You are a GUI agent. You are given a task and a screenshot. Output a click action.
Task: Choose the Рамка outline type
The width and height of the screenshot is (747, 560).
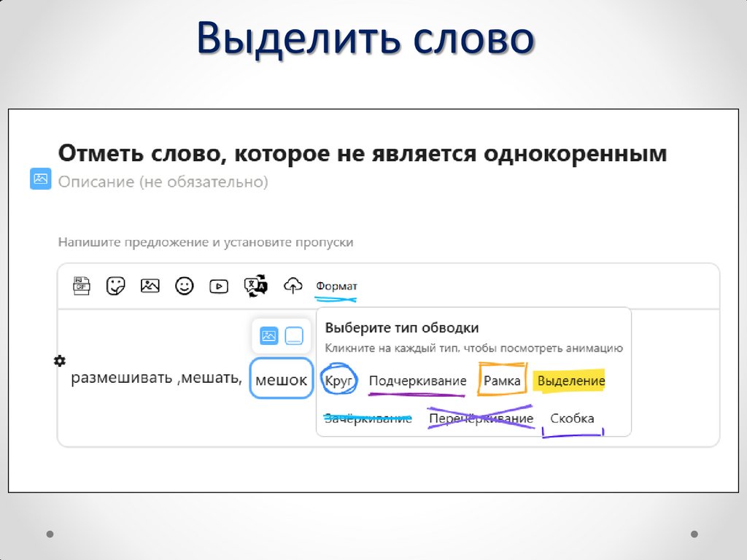click(502, 381)
